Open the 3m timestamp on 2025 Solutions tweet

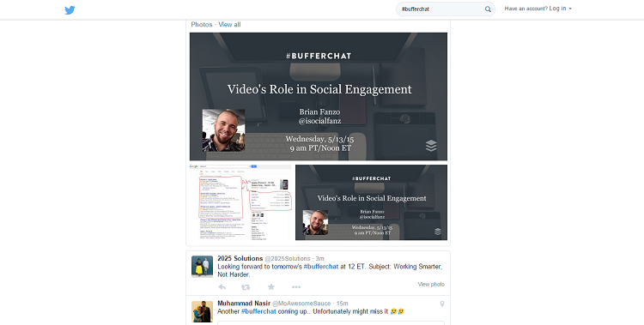[x=320, y=258]
